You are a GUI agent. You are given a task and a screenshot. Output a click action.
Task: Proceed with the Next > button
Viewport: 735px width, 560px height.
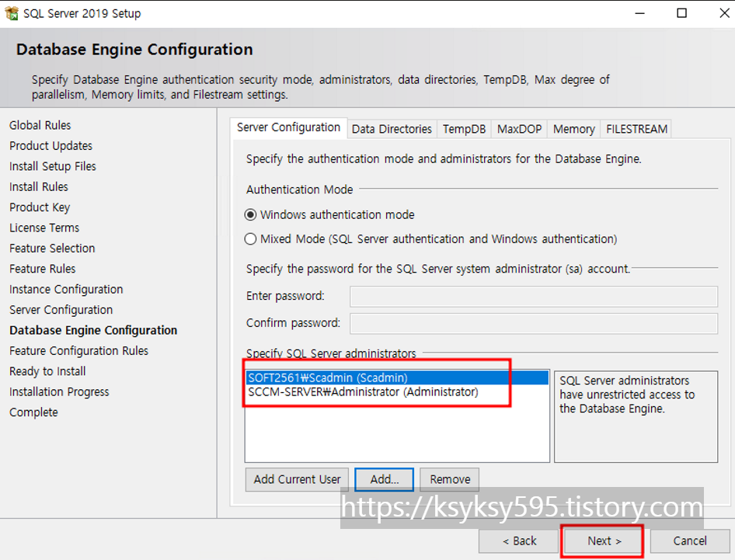tap(604, 541)
